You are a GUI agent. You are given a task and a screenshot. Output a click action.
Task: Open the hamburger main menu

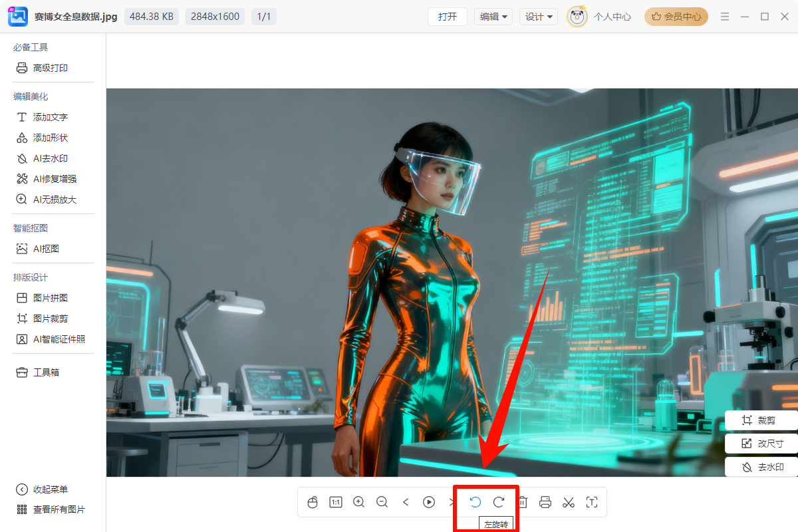[725, 17]
